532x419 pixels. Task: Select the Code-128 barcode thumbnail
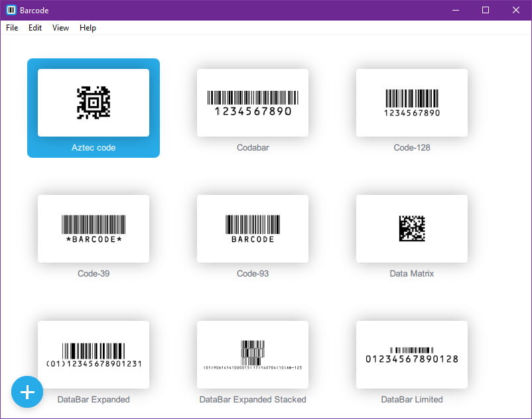pyautogui.click(x=412, y=103)
